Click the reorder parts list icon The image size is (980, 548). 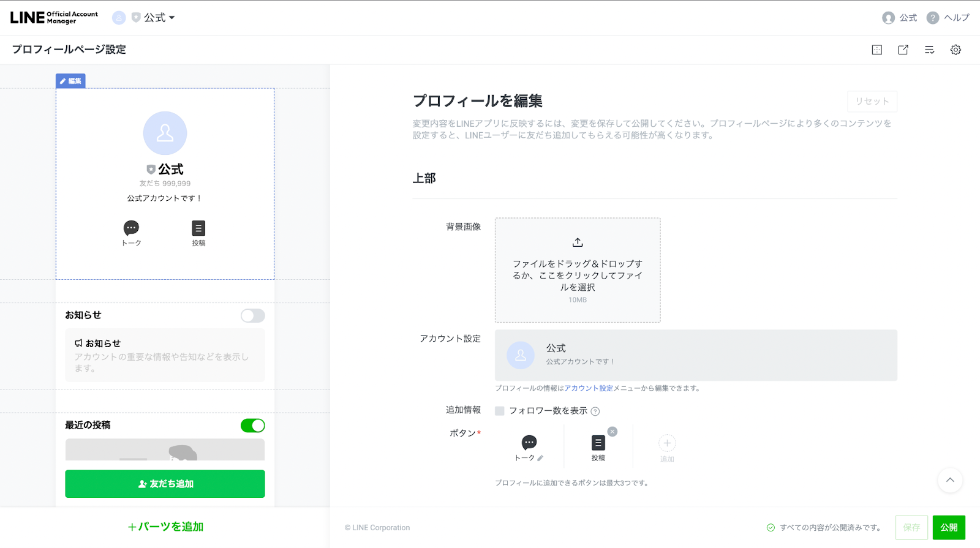929,50
